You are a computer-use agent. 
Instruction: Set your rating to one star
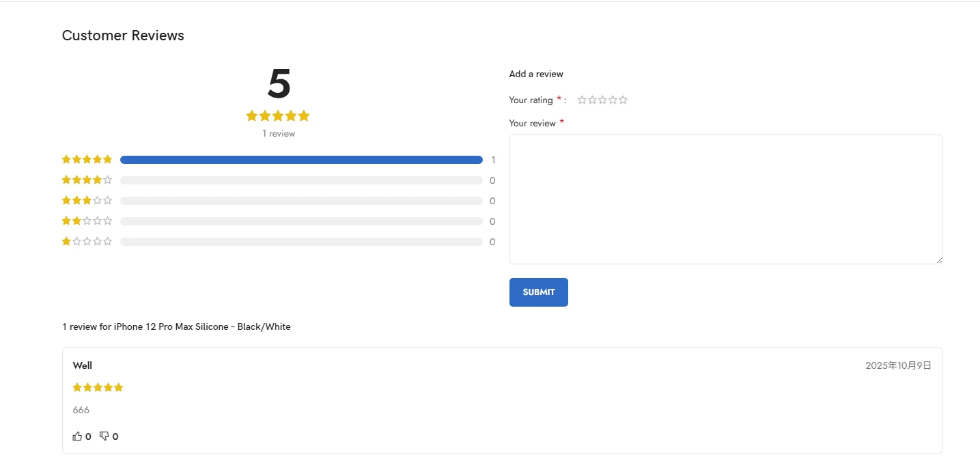(582, 100)
